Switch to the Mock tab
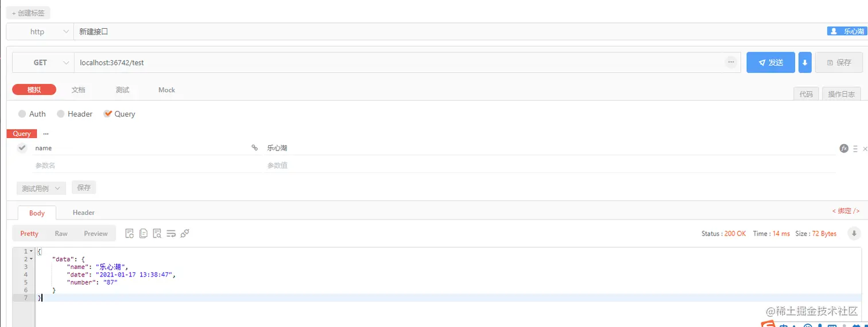 click(x=166, y=90)
